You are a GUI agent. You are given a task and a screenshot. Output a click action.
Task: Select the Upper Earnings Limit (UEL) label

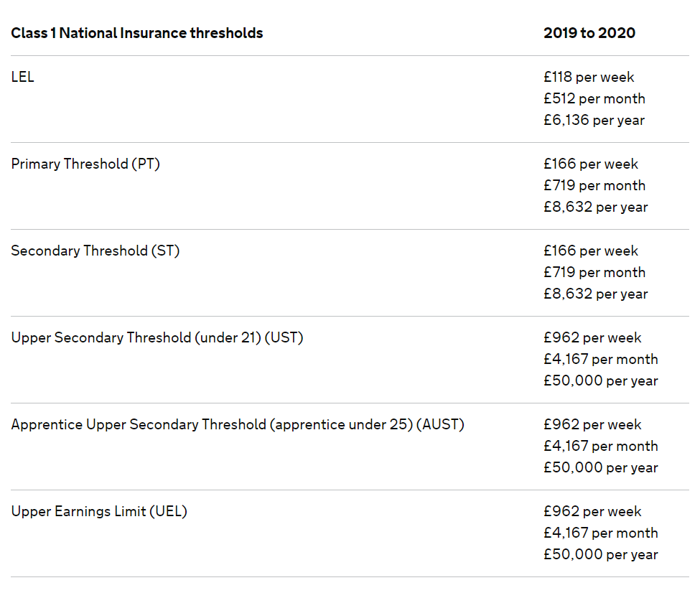(x=99, y=511)
